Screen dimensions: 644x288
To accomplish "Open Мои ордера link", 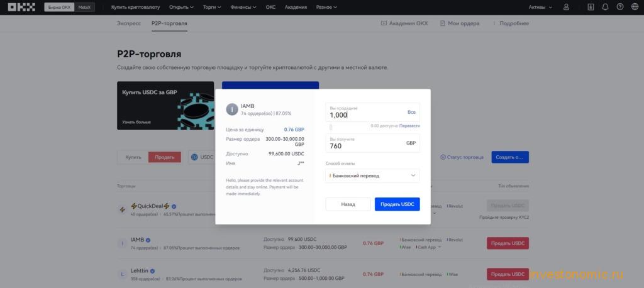I will 460,23.
